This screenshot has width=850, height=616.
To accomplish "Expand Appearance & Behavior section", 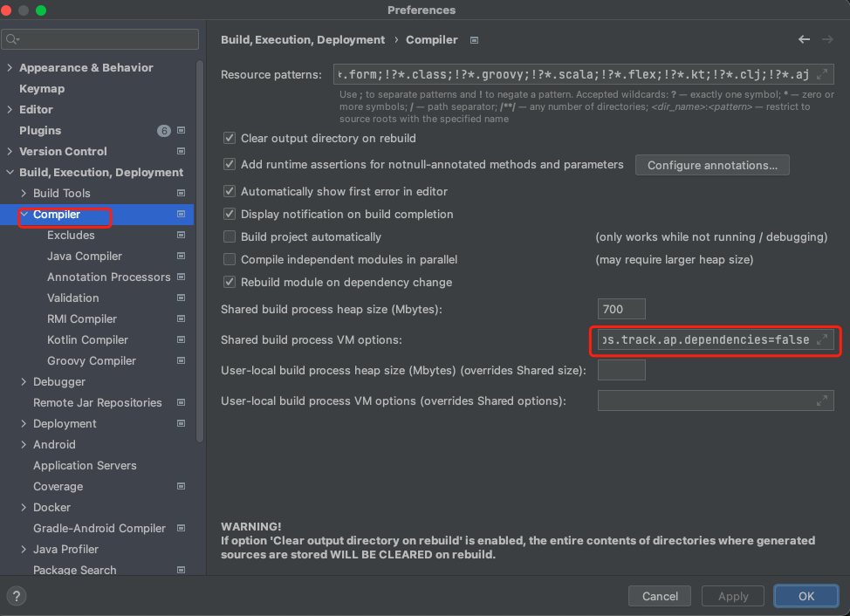I will coord(10,68).
